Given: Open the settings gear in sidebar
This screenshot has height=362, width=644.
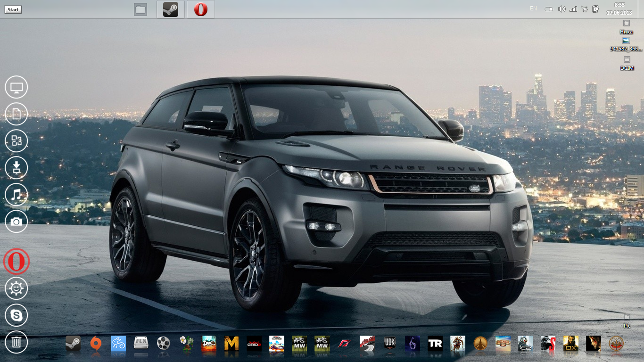Looking at the screenshot, I should coord(17,288).
